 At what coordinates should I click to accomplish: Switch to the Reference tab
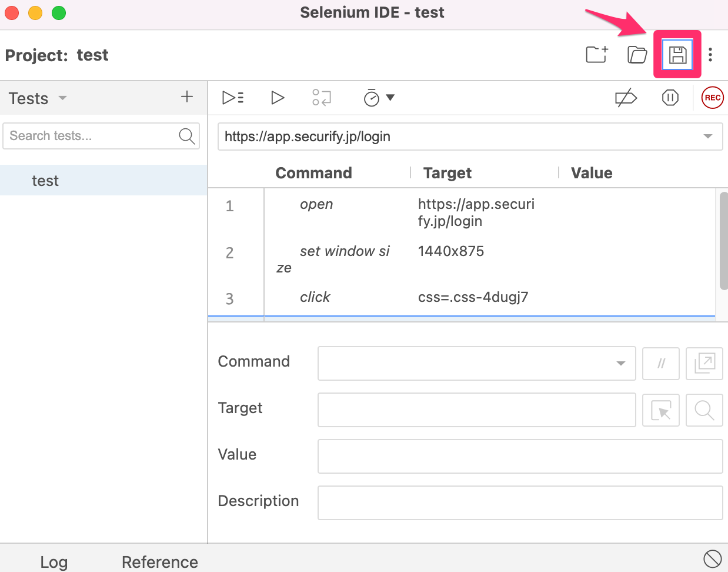point(159,562)
